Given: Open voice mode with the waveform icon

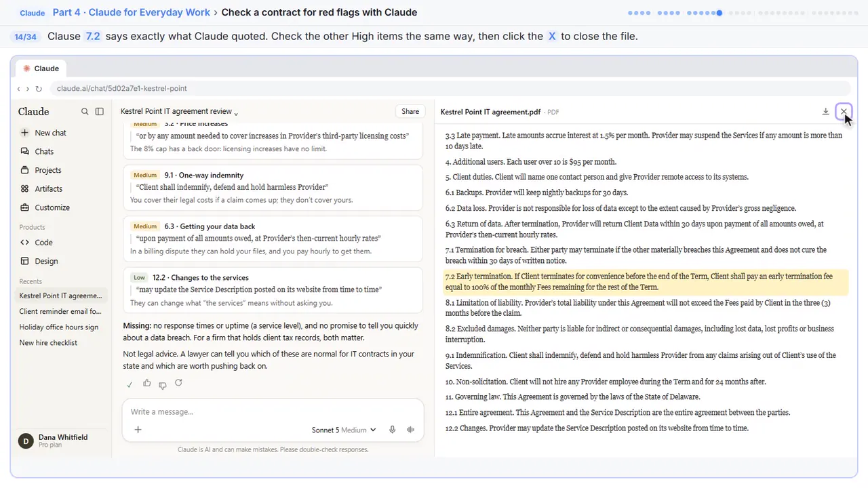Looking at the screenshot, I should pyautogui.click(x=410, y=430).
